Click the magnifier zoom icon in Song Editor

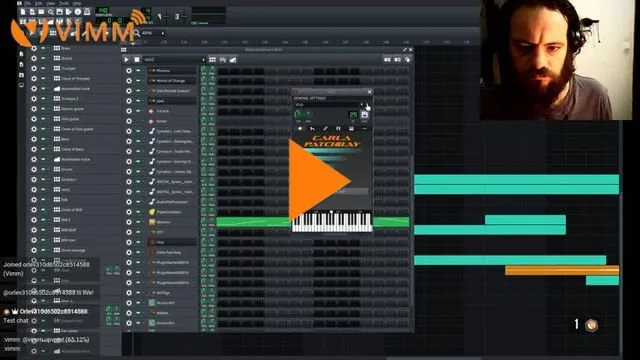point(137,33)
